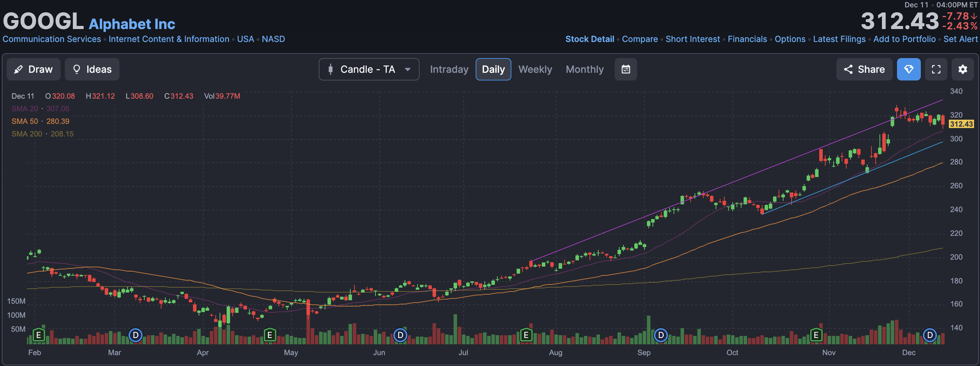Click the blue diamond premium icon
Screen dimensions: 980x366
(x=909, y=69)
